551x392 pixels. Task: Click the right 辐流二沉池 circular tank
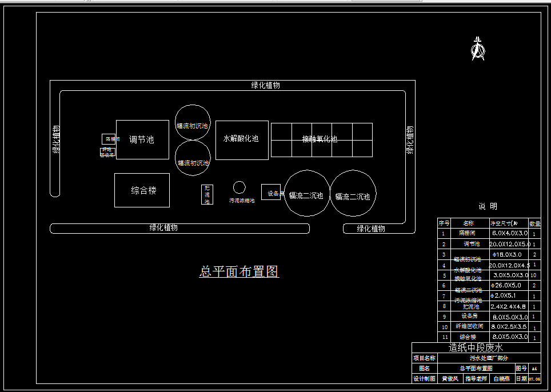point(353,194)
